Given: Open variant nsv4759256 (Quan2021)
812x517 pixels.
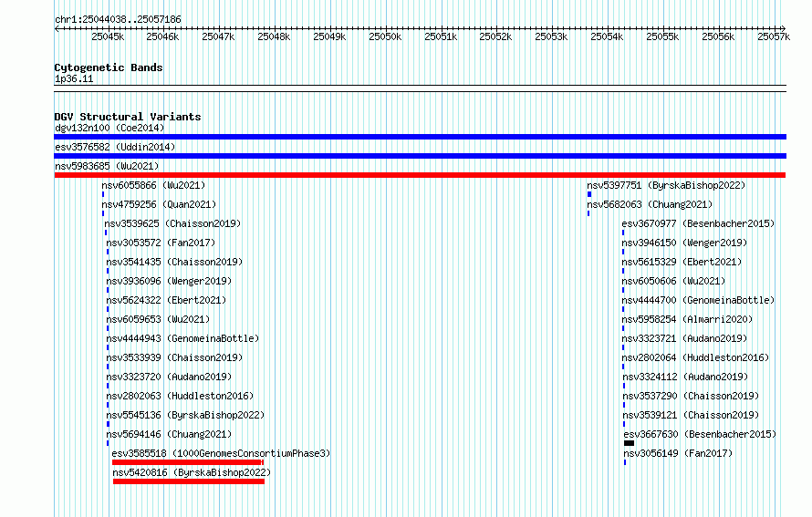Looking at the screenshot, I should (159, 204).
